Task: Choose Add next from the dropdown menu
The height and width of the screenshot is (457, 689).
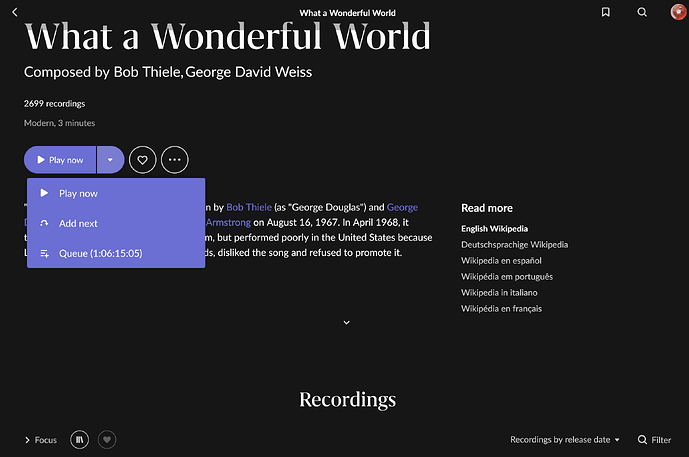Action: point(116,223)
